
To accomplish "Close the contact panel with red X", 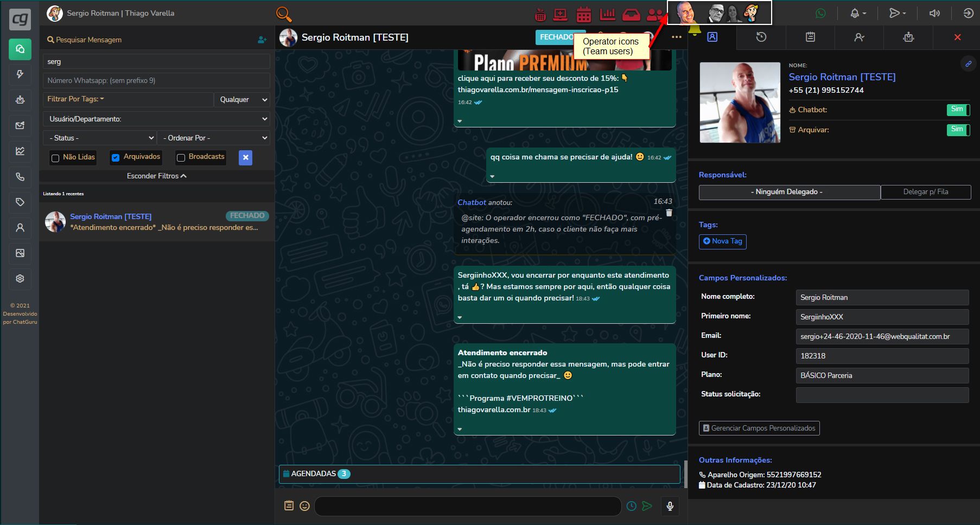I will [x=957, y=37].
